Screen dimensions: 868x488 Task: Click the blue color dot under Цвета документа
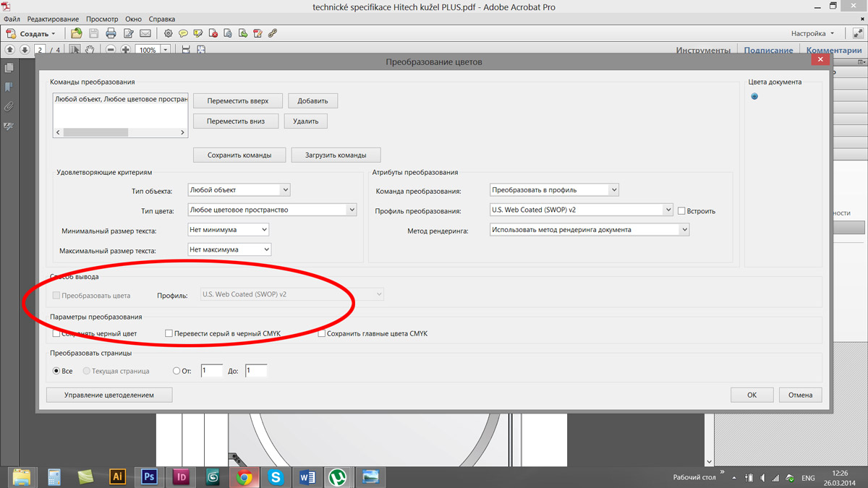754,97
